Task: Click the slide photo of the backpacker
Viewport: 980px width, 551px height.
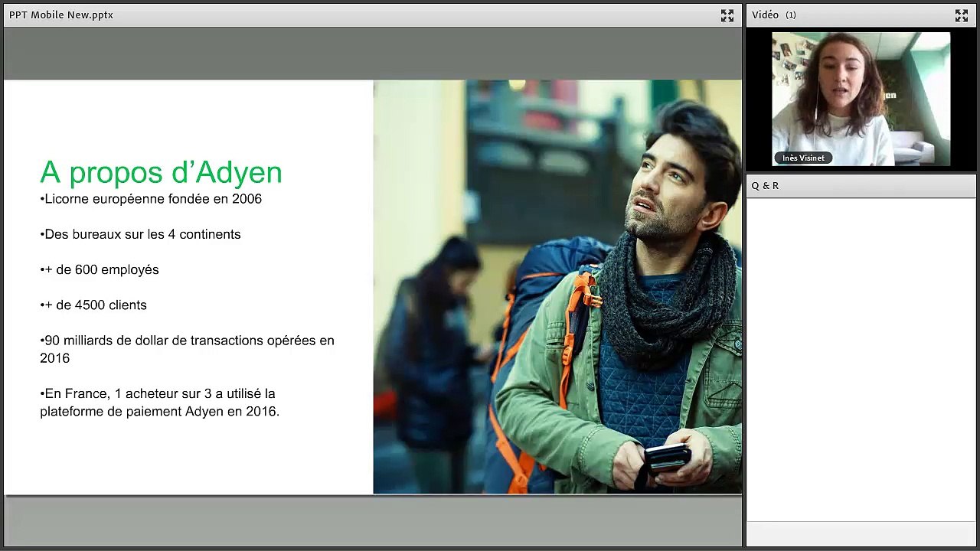Action: (557, 287)
